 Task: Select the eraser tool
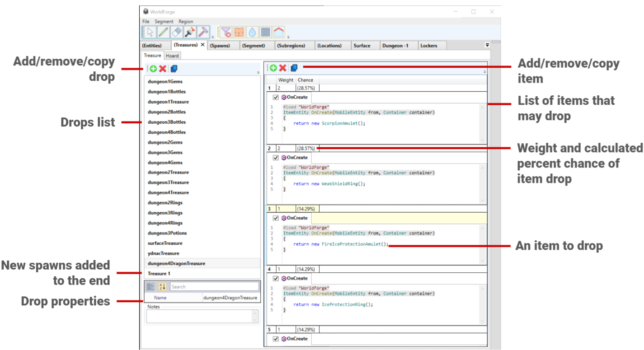(177, 32)
